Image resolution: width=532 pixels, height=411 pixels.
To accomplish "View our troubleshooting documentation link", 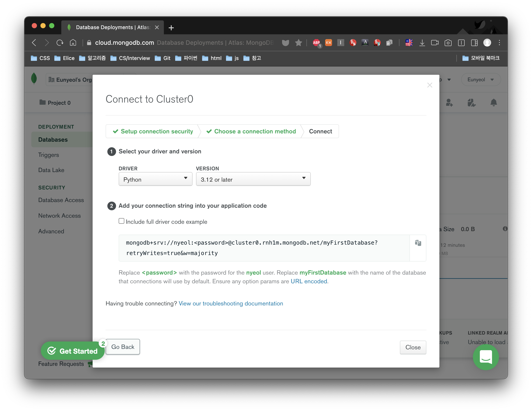I will point(231,303).
